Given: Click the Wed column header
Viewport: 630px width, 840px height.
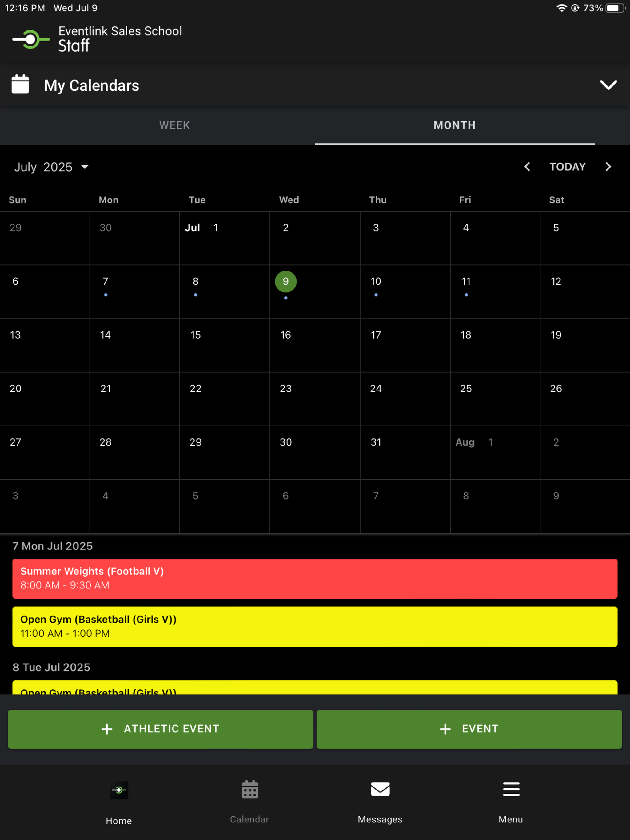Looking at the screenshot, I should click(x=289, y=200).
